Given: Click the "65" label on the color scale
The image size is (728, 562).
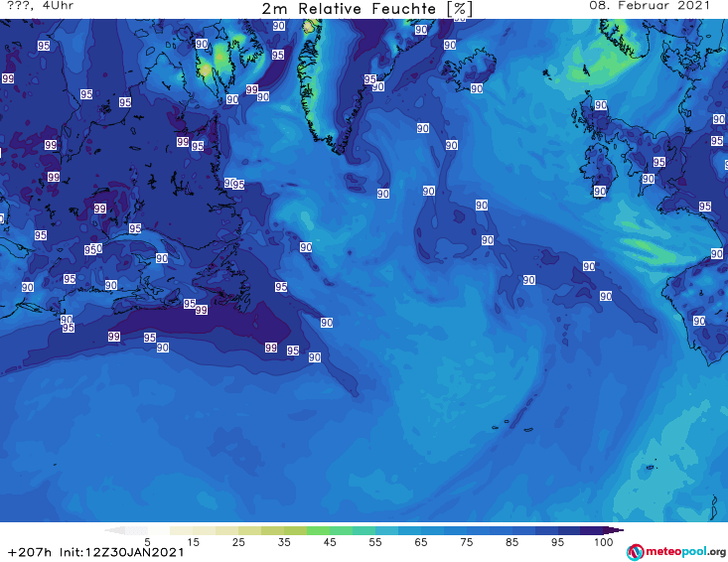Looking at the screenshot, I should click(421, 542).
